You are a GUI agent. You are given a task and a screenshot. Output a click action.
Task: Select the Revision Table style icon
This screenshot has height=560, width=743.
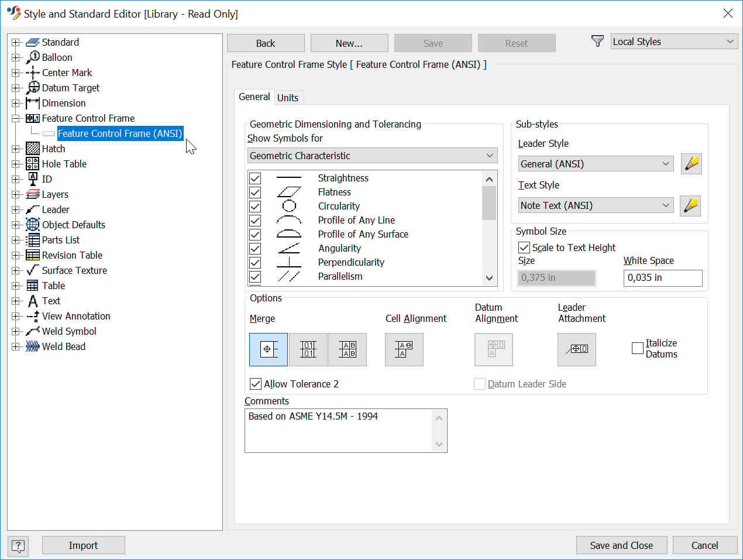pyautogui.click(x=32, y=255)
